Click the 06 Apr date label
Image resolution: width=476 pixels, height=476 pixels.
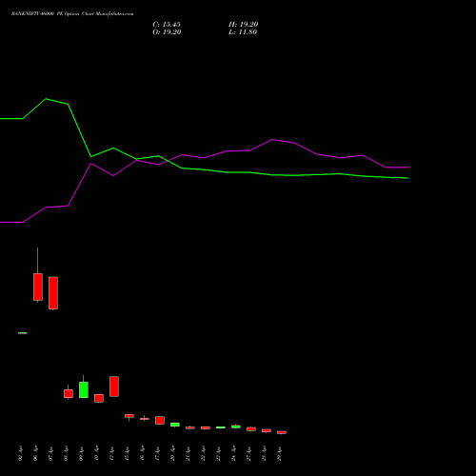[35, 454]
